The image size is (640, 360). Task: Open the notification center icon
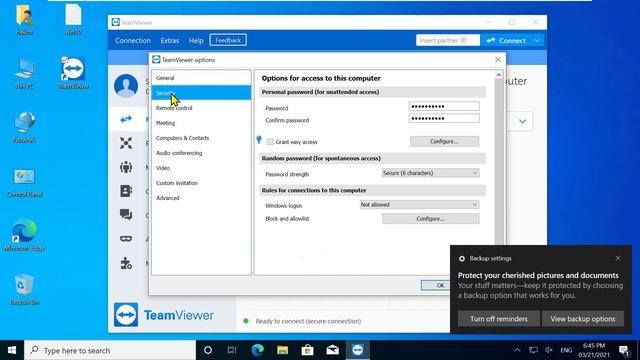click(624, 350)
